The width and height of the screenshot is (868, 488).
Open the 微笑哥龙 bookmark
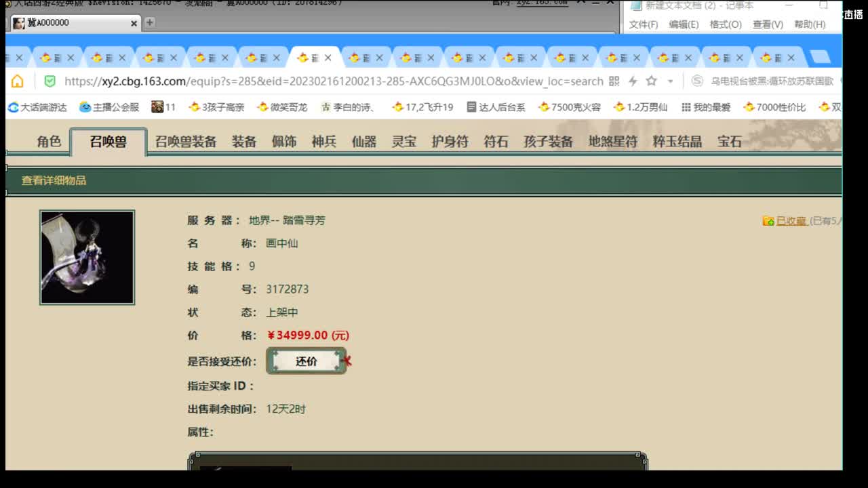pyautogui.click(x=282, y=107)
